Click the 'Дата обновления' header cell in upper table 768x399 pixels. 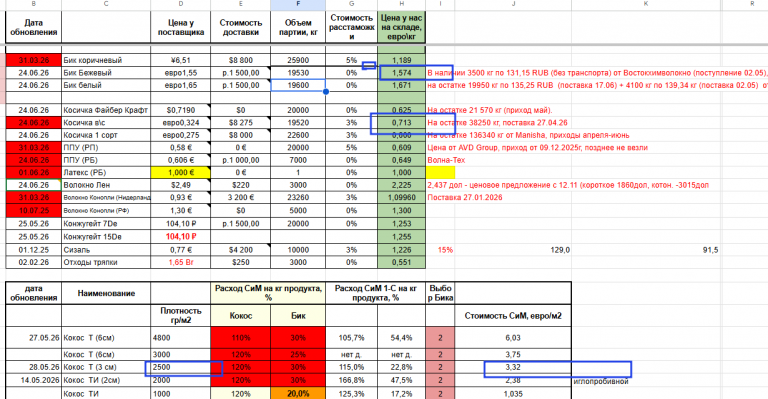tap(33, 27)
